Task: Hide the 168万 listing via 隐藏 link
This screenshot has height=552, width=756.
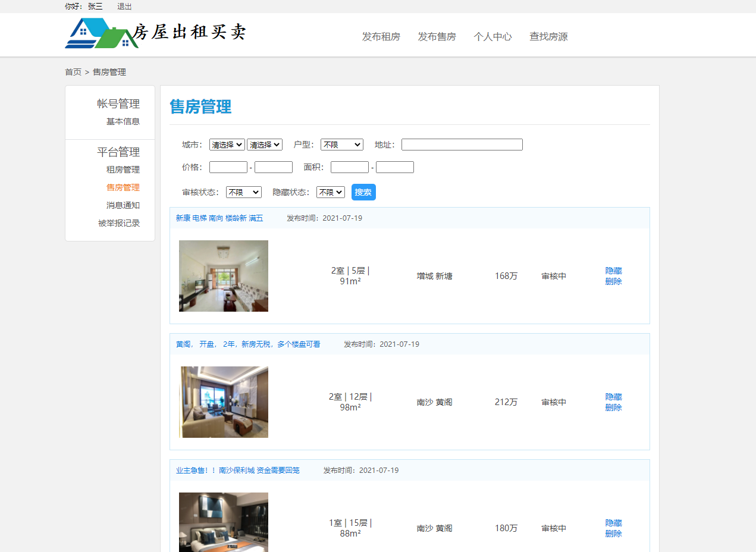Action: click(613, 270)
